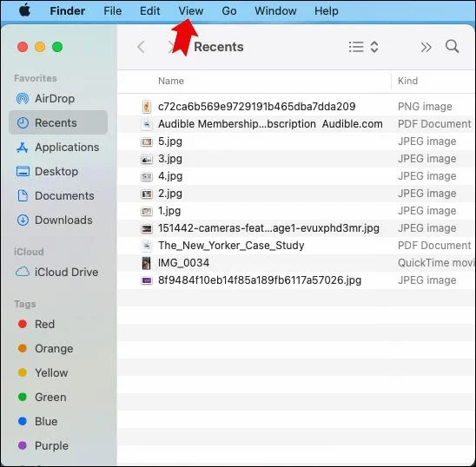This screenshot has height=467, width=476.
Task: Click the 4.jpg thumbnail icon
Action: coord(146,176)
